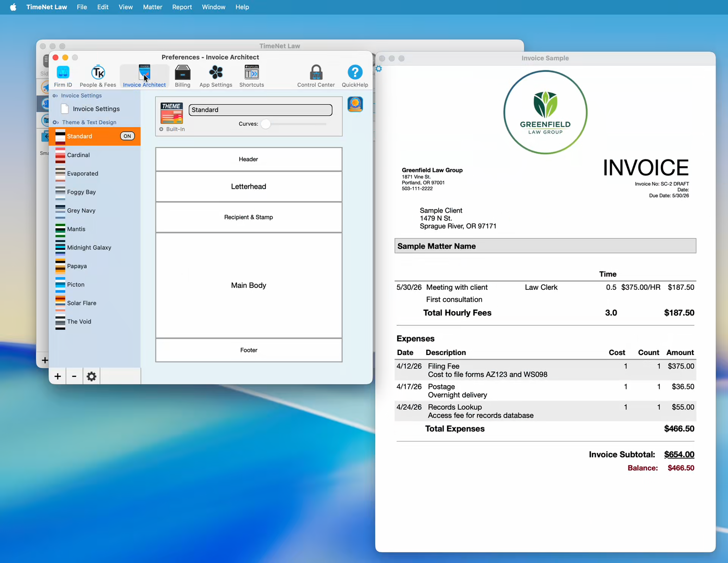Click the Invoice Settings document icon
Screen dimensions: 728x563
pyautogui.click(x=65, y=108)
